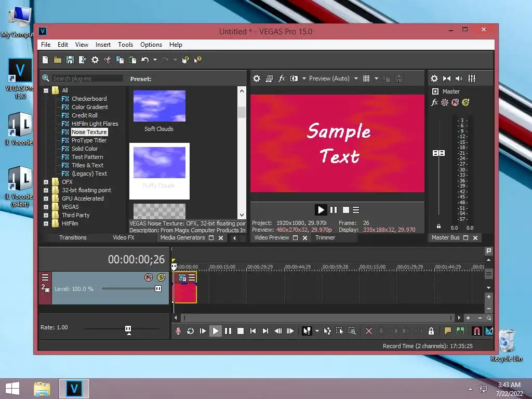Expand the Third Party folder
Viewport: 532px width, 399px height.
[x=46, y=216]
